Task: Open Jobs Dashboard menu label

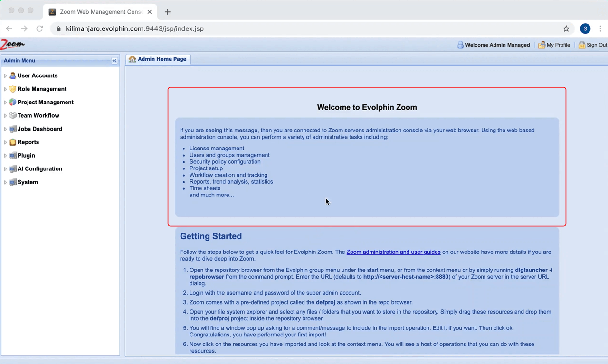Action: click(40, 129)
